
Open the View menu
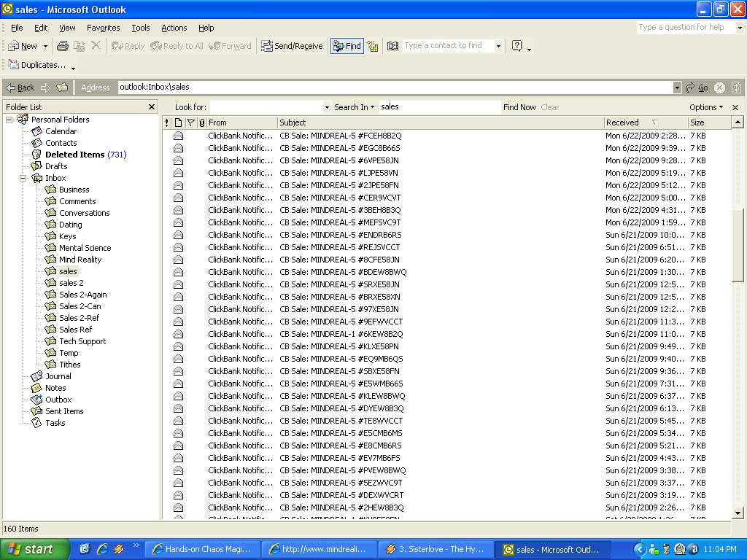point(67,28)
